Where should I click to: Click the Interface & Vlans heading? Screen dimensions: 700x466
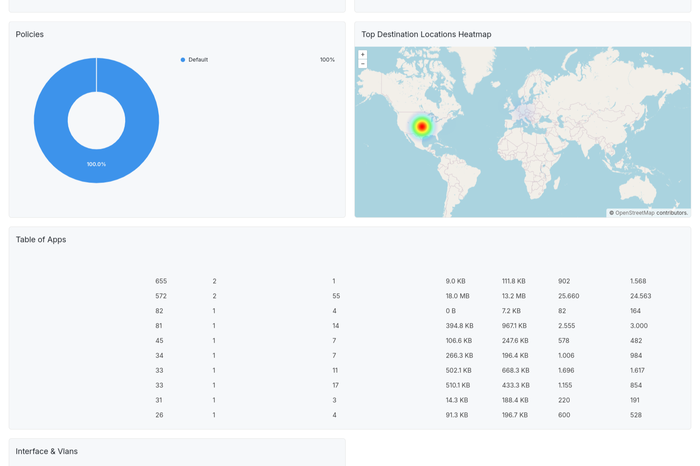(46, 452)
